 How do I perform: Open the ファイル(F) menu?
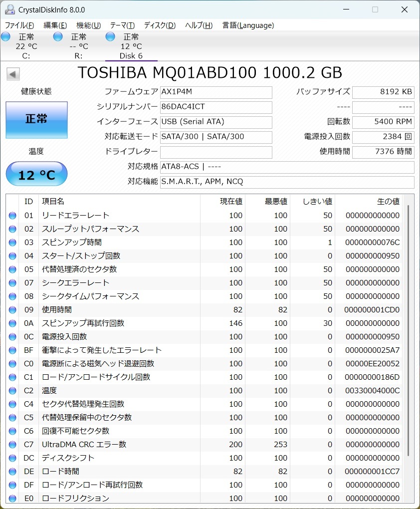click(19, 25)
